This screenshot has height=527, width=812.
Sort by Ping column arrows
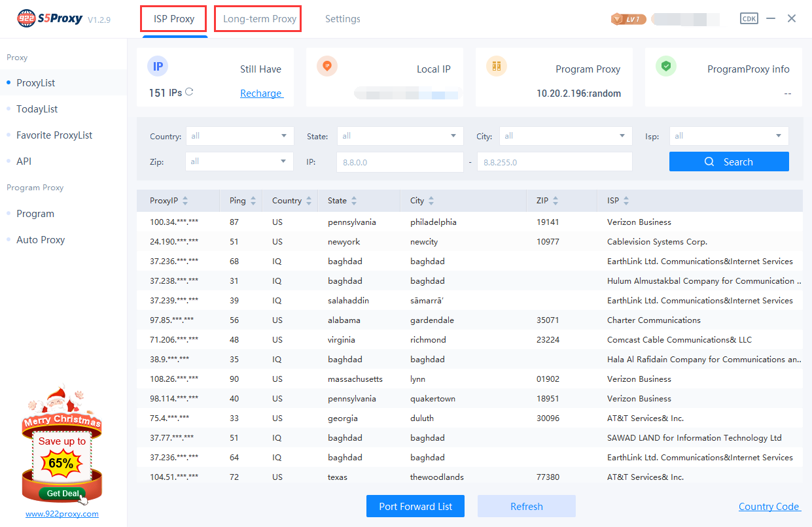[x=253, y=201]
